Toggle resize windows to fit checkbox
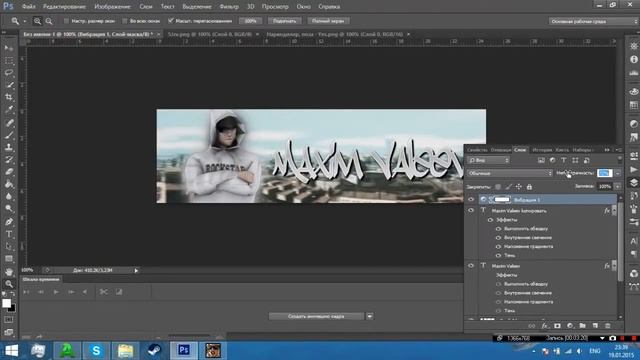Screen dimensions: 640x360 pyautogui.click(x=67, y=21)
